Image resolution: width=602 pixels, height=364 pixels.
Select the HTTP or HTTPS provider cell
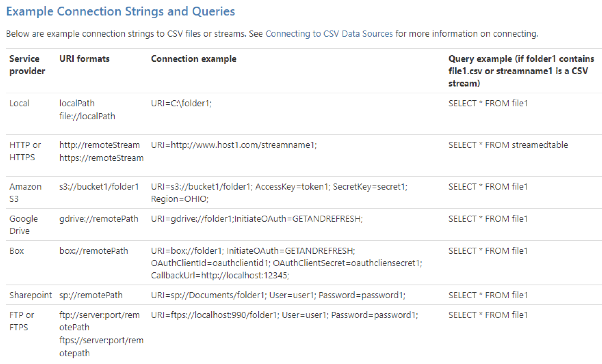pos(25,151)
